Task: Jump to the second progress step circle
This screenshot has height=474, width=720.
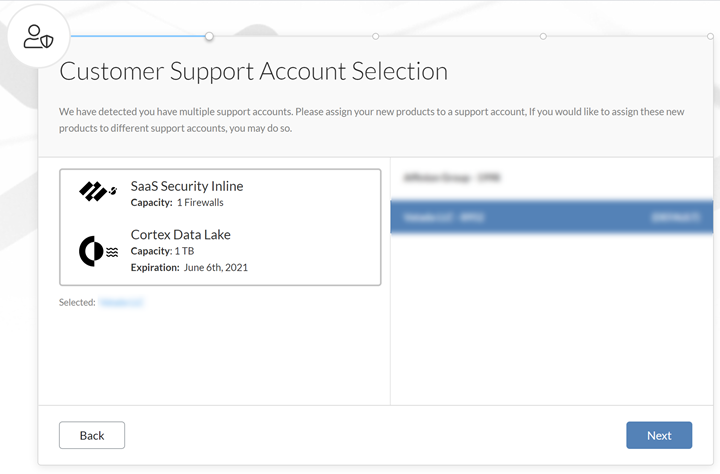Action: [x=376, y=36]
